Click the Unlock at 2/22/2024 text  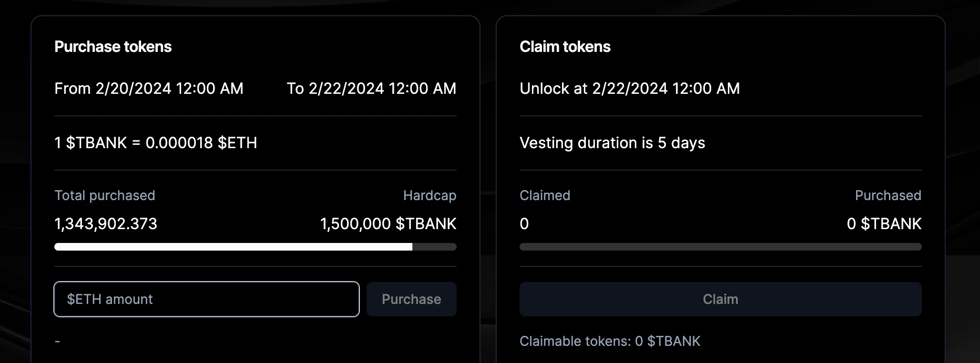(x=630, y=89)
